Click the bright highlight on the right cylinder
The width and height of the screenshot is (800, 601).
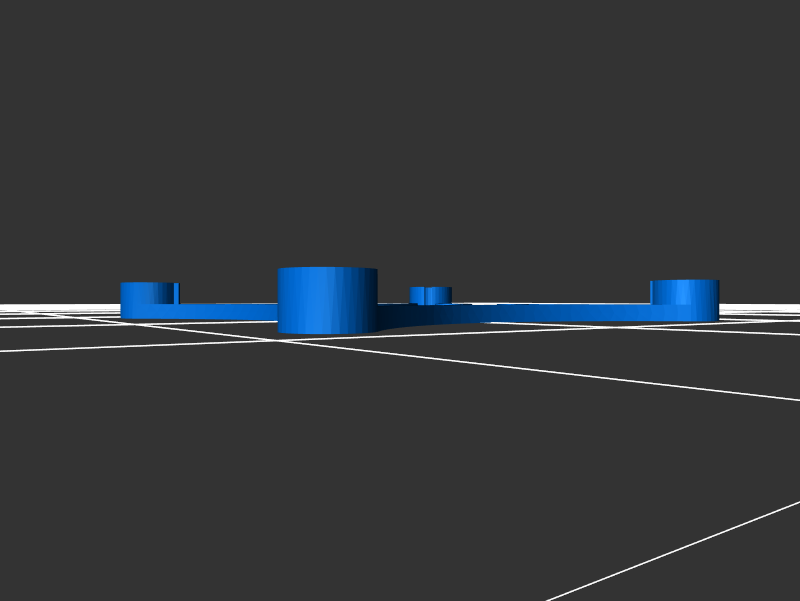682,292
